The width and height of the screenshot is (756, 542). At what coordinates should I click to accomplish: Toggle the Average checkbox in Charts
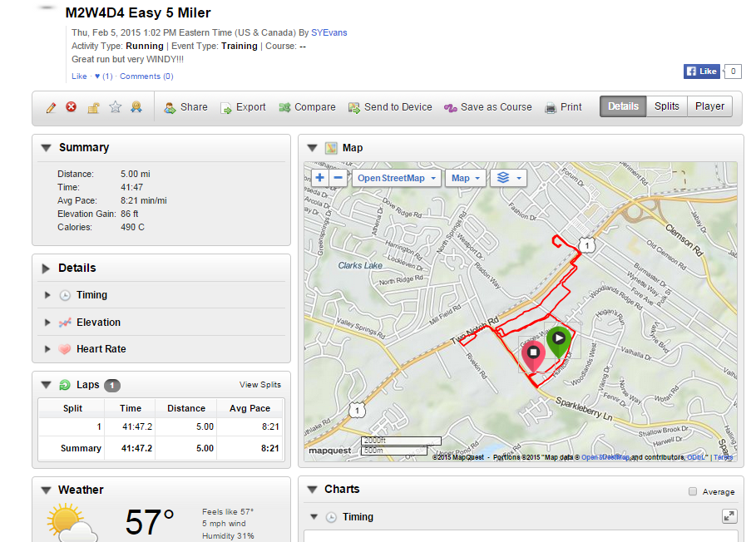(693, 491)
